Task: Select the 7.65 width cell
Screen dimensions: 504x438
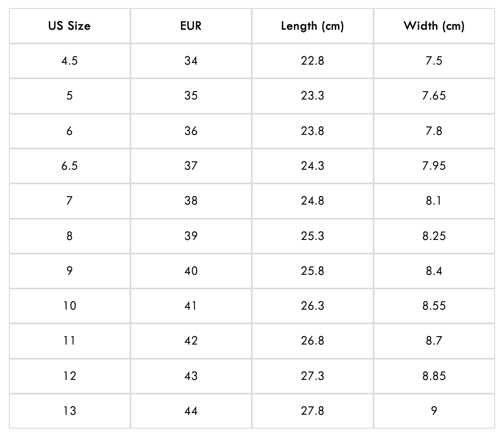Action: (x=434, y=96)
